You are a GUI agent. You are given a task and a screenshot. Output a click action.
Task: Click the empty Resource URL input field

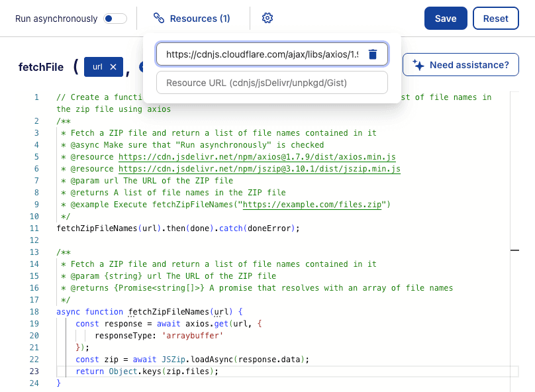click(x=271, y=83)
